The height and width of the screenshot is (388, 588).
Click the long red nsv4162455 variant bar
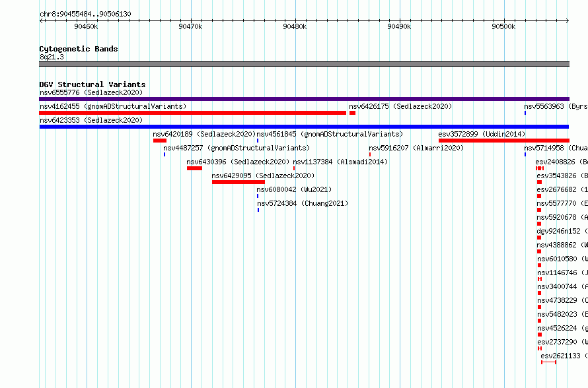pos(193,113)
